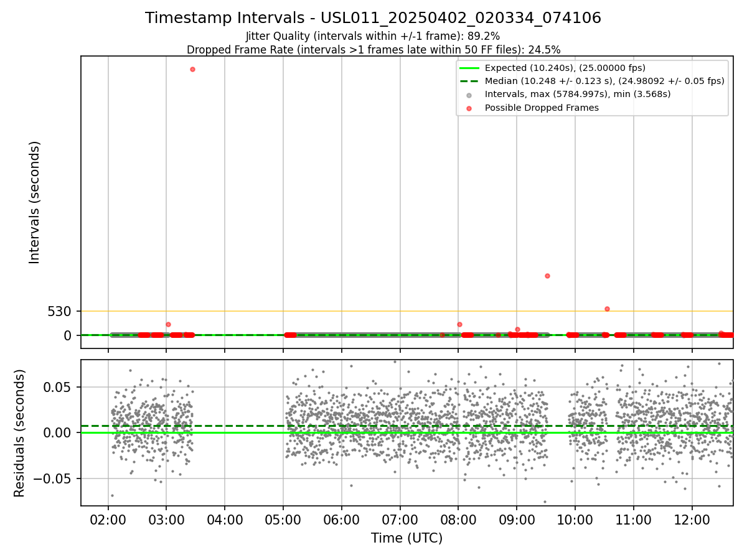
Task: Click the 'Time (UTC)' x-axis label
Action: click(x=407, y=538)
